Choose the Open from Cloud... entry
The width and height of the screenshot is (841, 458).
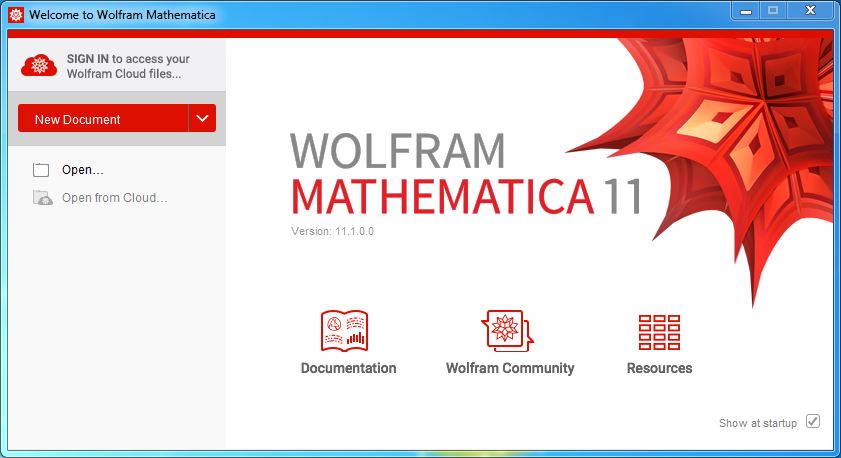coord(114,198)
